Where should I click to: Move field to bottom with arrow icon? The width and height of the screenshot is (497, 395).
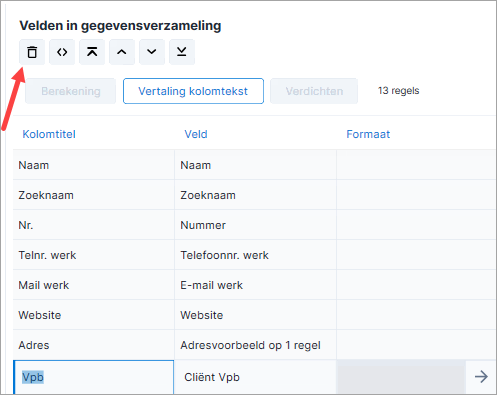point(182,52)
